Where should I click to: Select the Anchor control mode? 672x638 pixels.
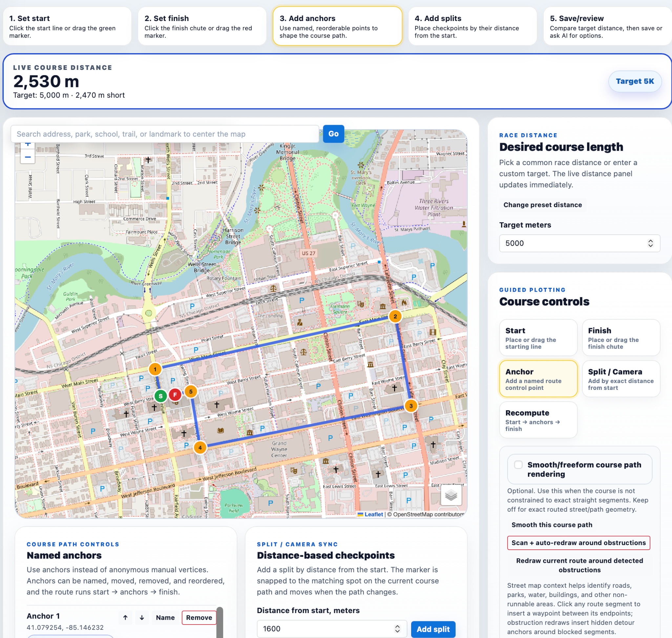click(x=538, y=379)
